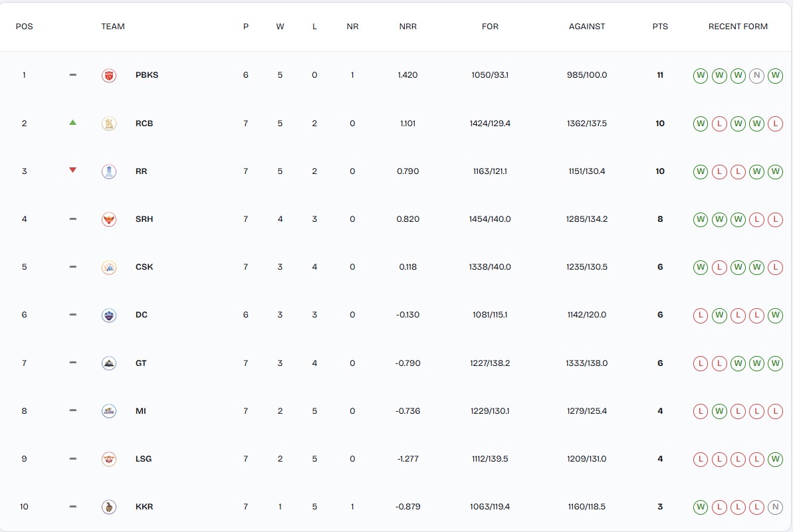
Task: Click the SRH team logo
Action: click(109, 219)
